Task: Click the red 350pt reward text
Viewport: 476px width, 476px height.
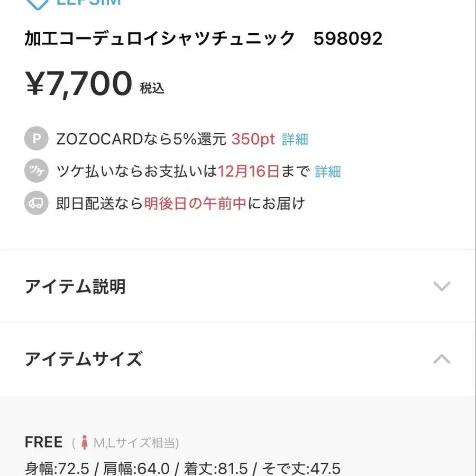Action: click(x=253, y=140)
